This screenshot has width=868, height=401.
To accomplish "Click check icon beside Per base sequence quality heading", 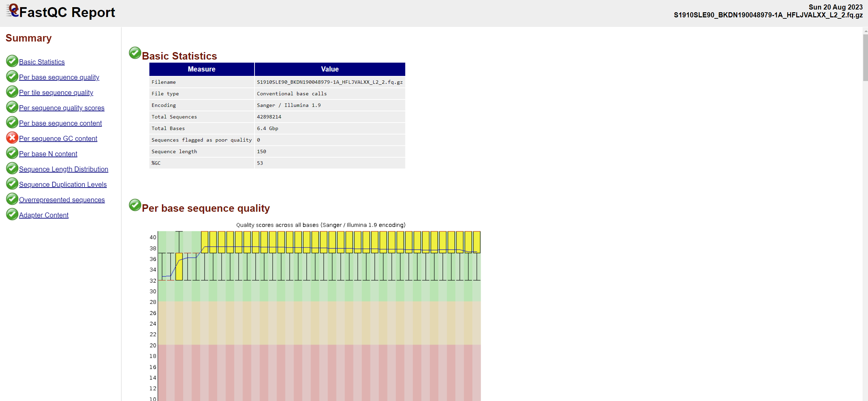I will [135, 205].
